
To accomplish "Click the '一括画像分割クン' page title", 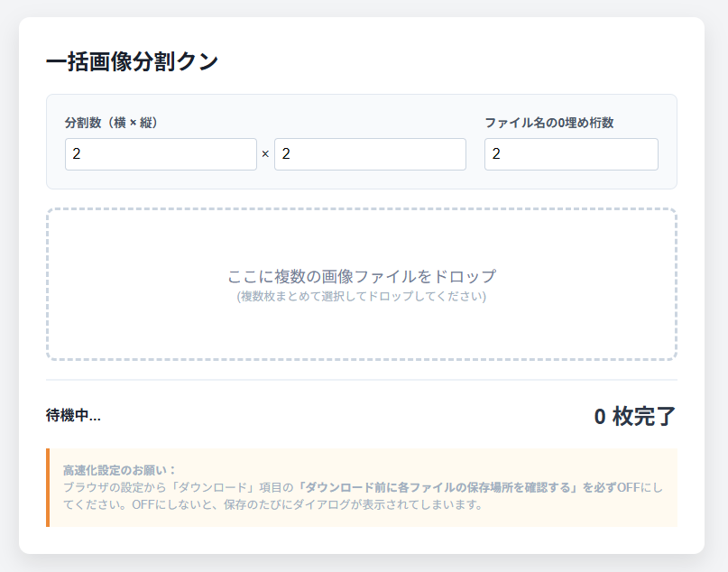I will point(132,61).
